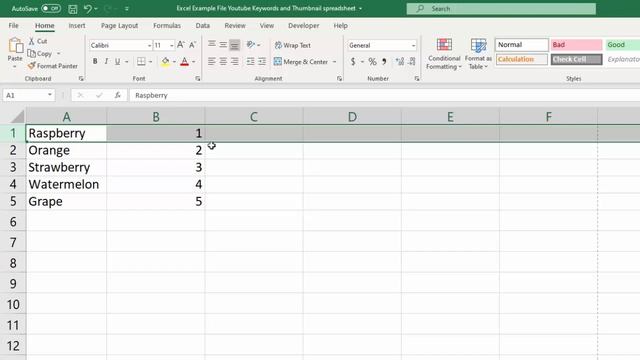Toggle Italic formatting
The height and width of the screenshot is (360, 640).
click(x=106, y=62)
